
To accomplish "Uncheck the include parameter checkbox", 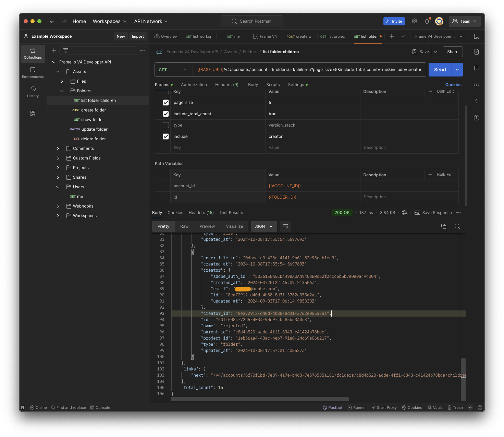I will tap(166, 137).
